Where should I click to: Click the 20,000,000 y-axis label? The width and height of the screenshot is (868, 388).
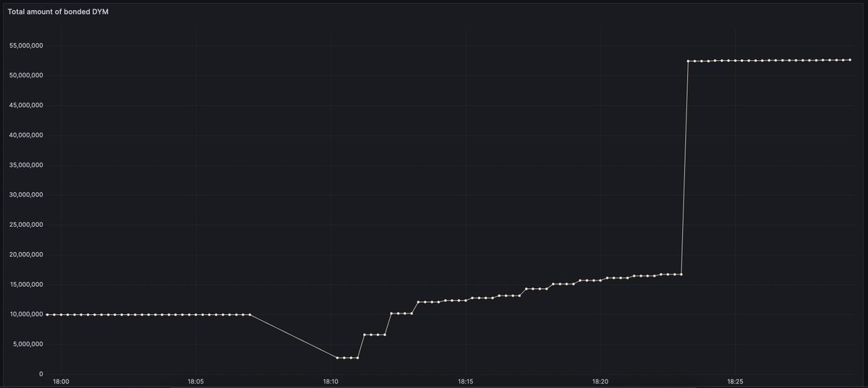point(27,254)
